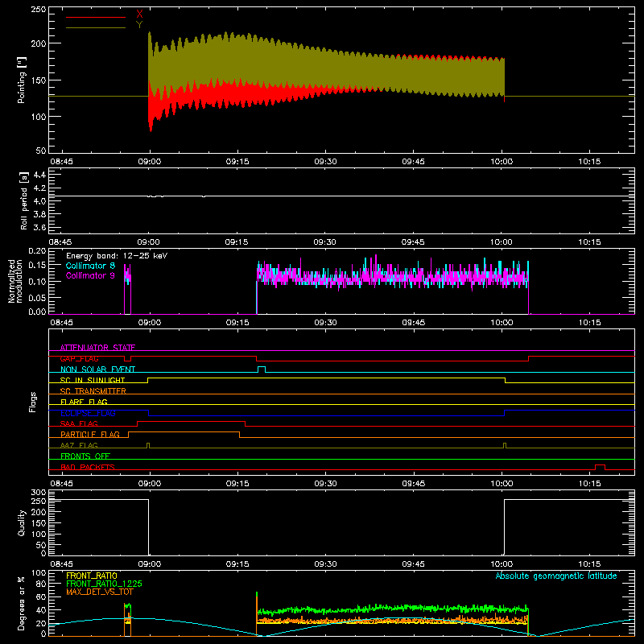The image size is (644, 644).
Task: Click the red X legend line
Action: coord(96,17)
